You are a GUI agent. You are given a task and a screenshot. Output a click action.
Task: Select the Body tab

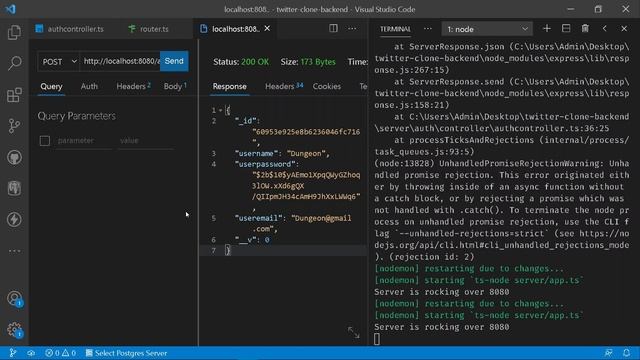[175, 87]
